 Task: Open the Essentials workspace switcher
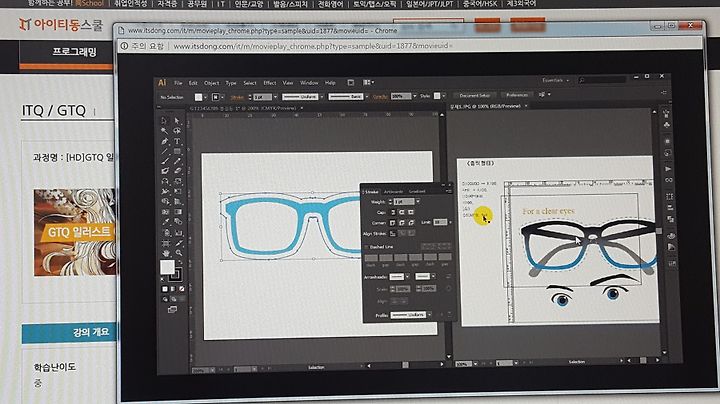pos(555,80)
